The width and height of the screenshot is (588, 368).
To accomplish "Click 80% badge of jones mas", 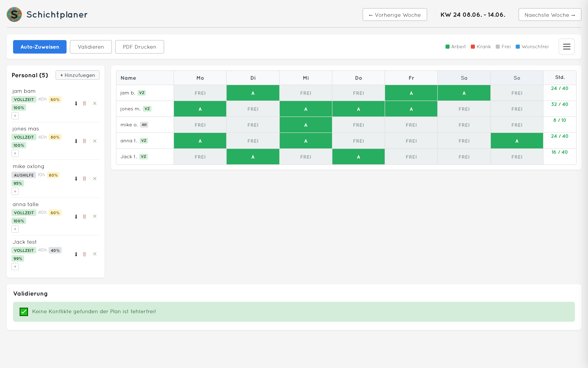I will 55,137.
